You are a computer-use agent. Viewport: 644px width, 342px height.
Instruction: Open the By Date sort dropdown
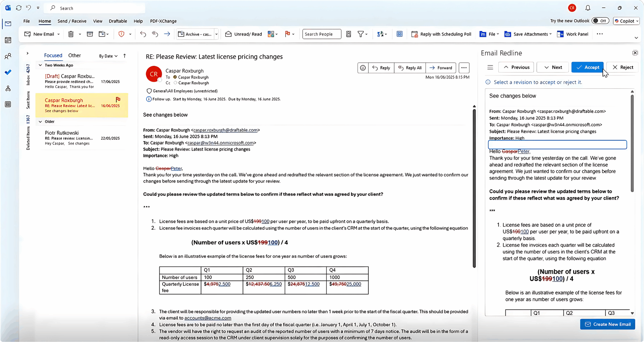(x=108, y=56)
